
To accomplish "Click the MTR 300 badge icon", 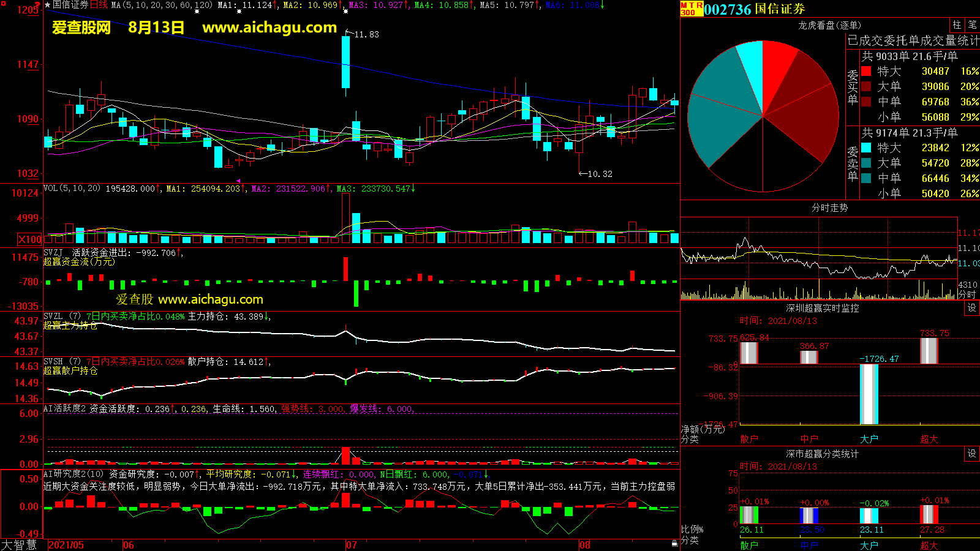I will [692, 9].
